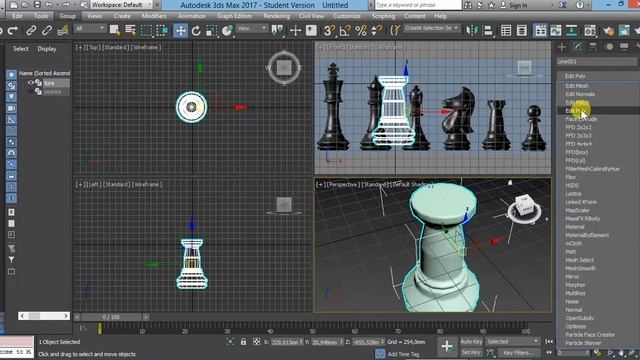Screen dimensions: 640x360
Task: Open the Create Selection Set dropdown
Action: coord(431,28)
